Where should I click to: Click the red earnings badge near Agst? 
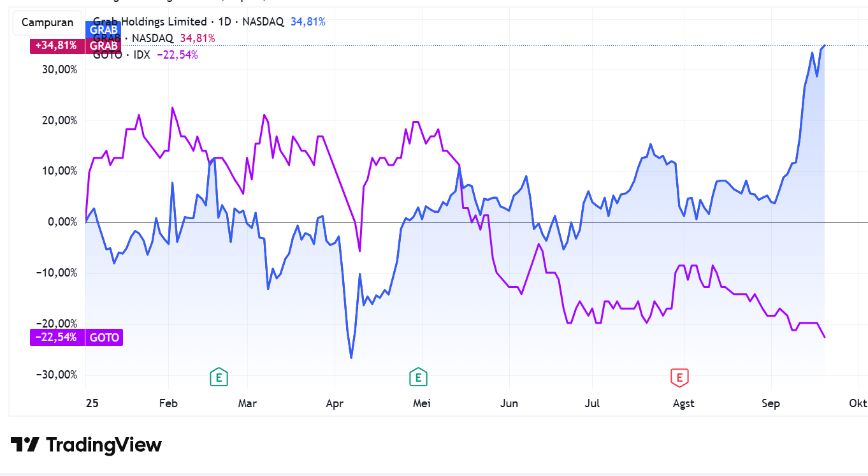click(679, 377)
